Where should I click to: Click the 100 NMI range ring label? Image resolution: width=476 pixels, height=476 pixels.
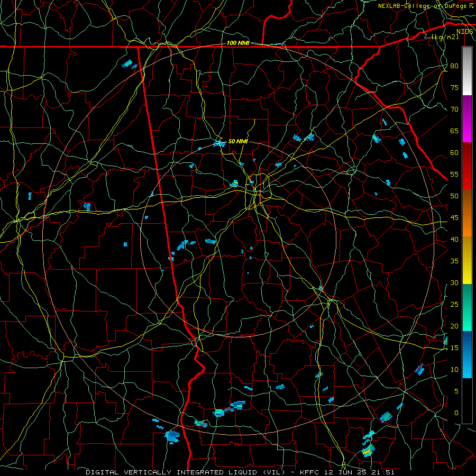(239, 43)
